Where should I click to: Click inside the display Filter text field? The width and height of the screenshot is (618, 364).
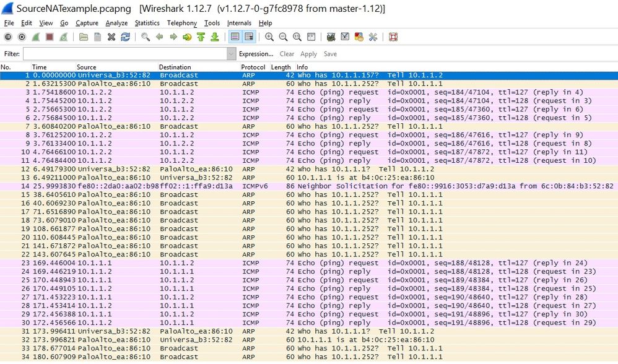tap(124, 54)
